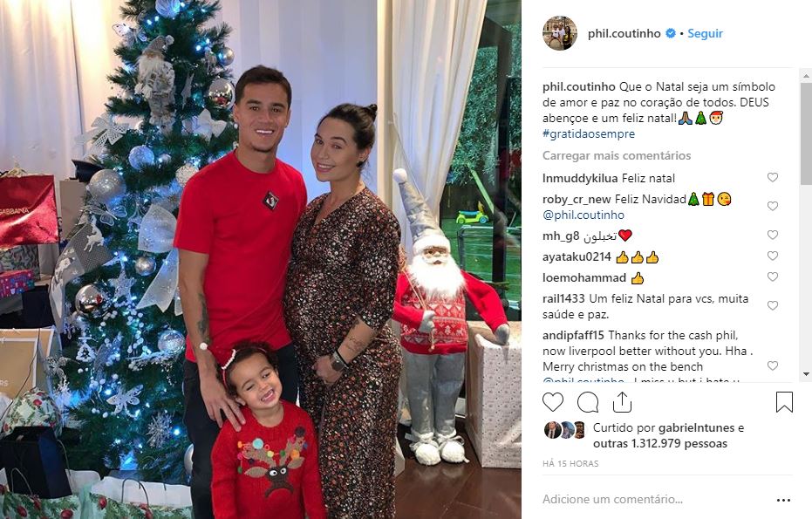Viewport: 812px width, 519px height.
Task: Like the post with the heart icon
Action: tap(553, 402)
